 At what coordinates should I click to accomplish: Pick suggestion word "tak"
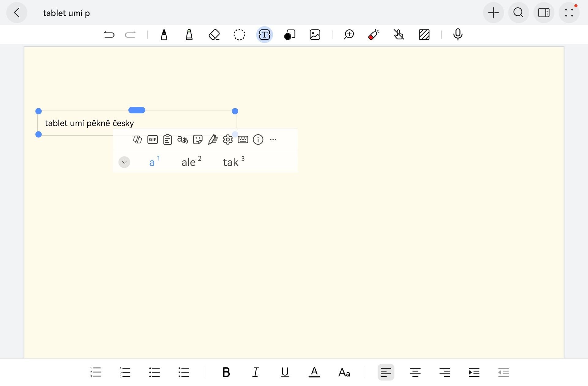231,162
